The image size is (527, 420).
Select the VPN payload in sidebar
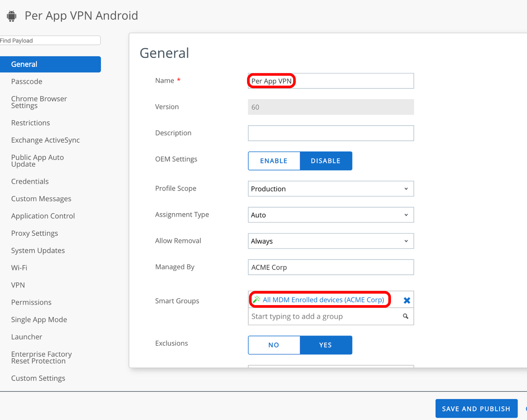pos(18,285)
